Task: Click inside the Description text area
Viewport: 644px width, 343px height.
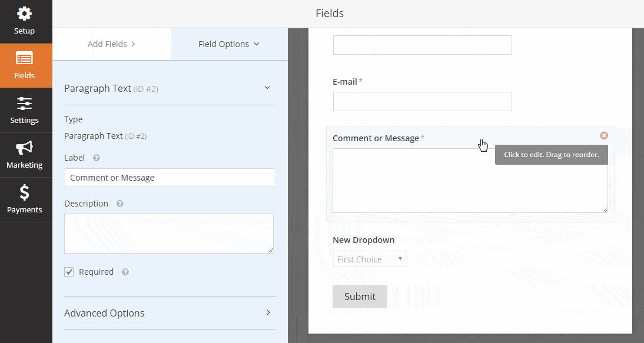Action: (x=169, y=233)
